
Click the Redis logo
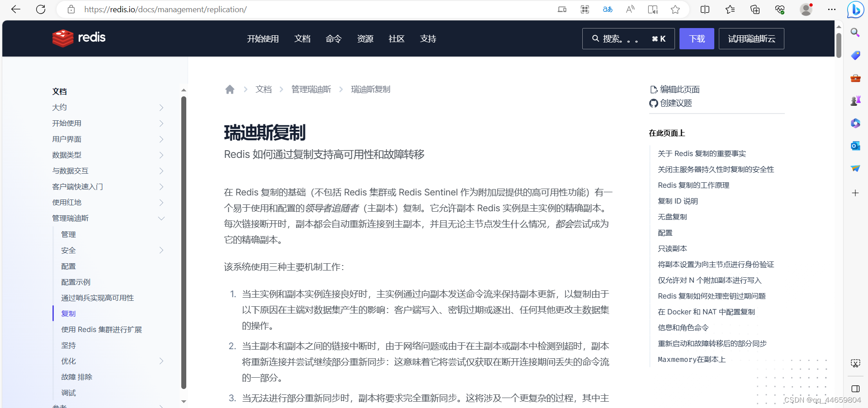(x=79, y=38)
